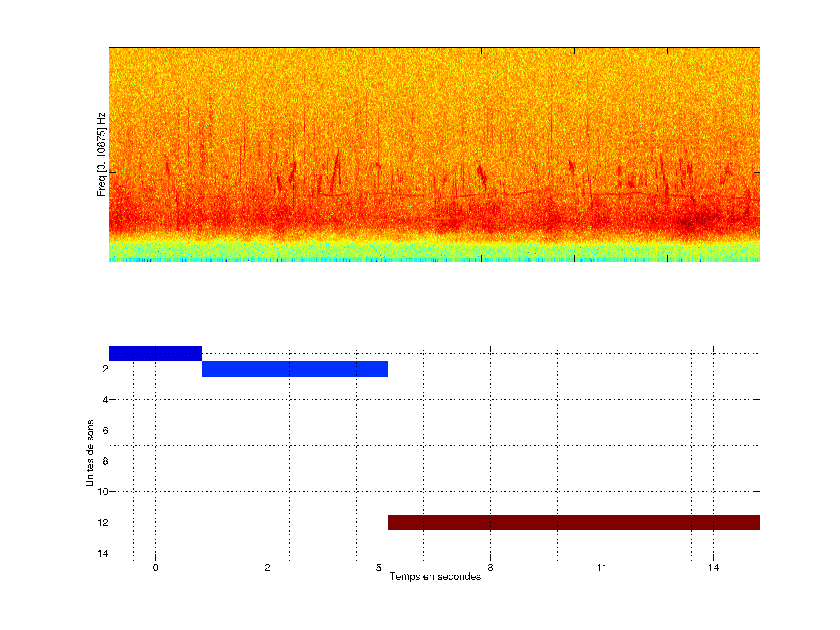Click the x-axis tick label 11
This screenshot has height=630, width=840.
(602, 568)
